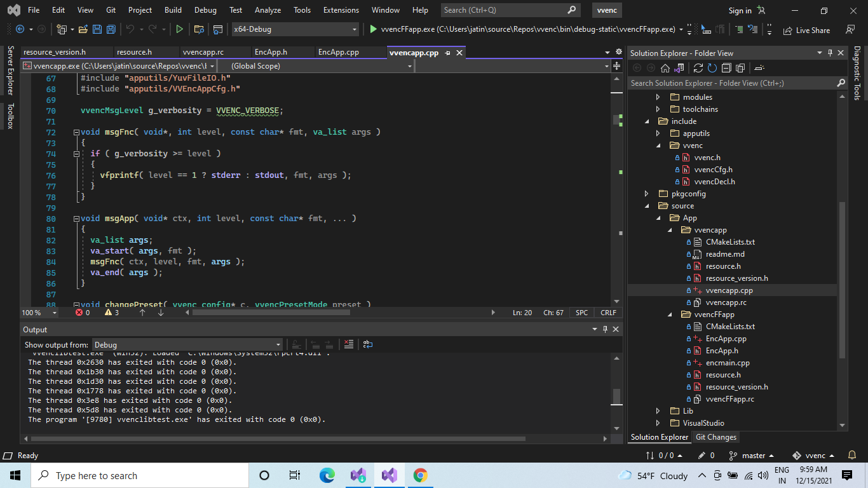This screenshot has height=488, width=868.
Task: Switch to the Git Changes panel
Action: tap(715, 437)
